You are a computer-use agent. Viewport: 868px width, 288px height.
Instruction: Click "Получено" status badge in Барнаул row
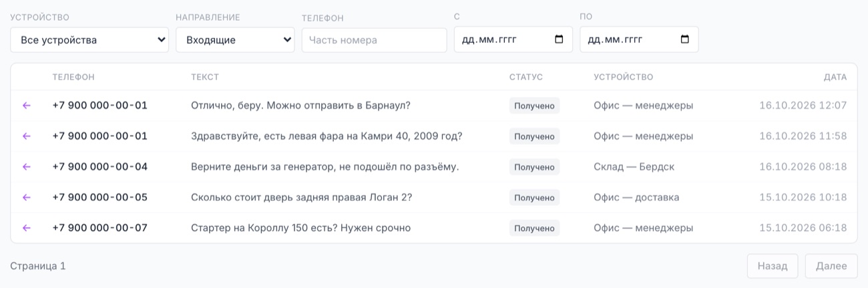click(x=534, y=106)
